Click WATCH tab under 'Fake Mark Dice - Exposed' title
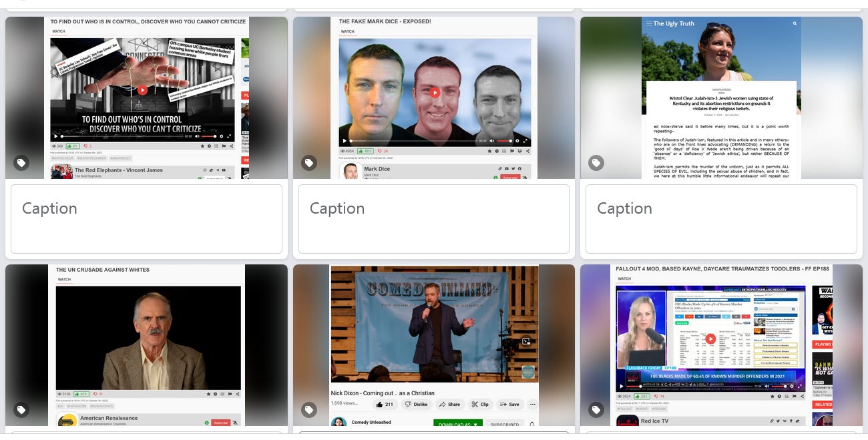Screen dimensions: 868x440 coord(347,31)
